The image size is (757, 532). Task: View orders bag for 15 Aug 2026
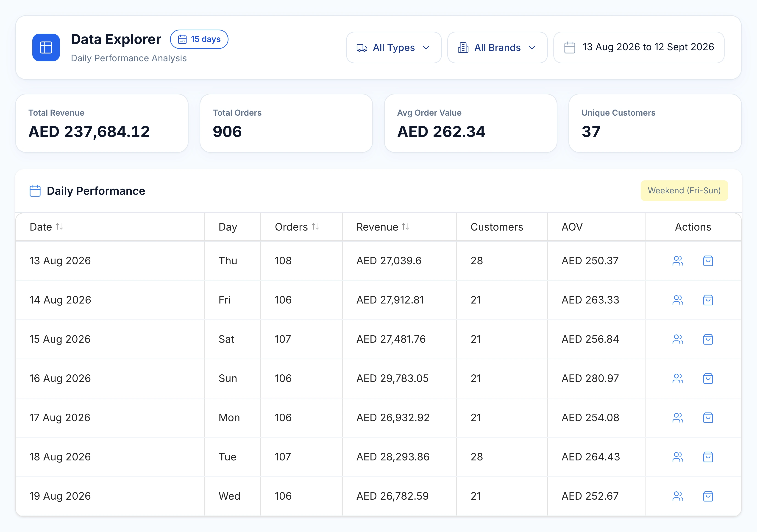pyautogui.click(x=708, y=339)
